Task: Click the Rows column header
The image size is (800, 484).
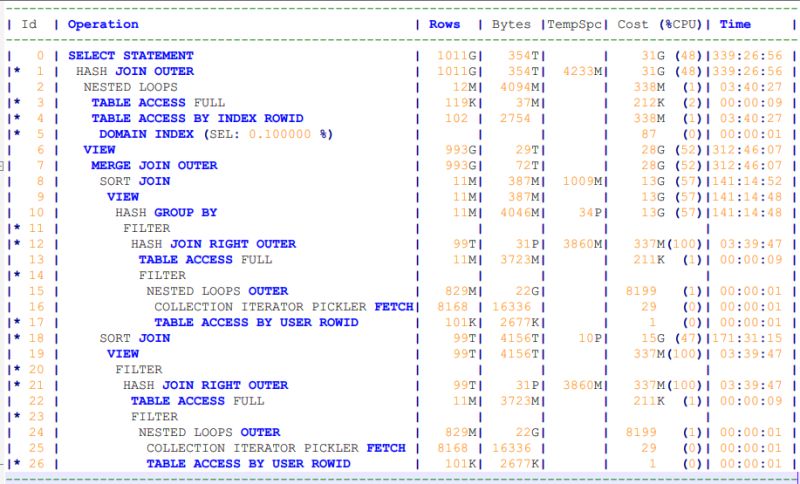Action: [444, 24]
